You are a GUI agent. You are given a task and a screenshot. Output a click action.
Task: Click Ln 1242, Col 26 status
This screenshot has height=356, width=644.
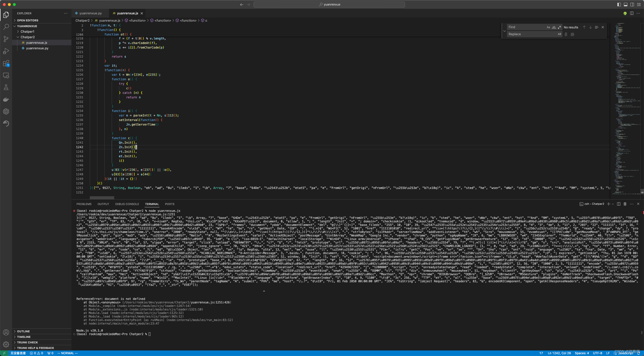559,353
